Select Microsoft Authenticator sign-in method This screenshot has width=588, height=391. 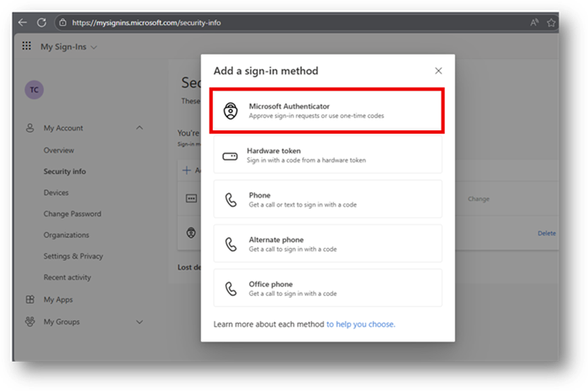(x=327, y=111)
